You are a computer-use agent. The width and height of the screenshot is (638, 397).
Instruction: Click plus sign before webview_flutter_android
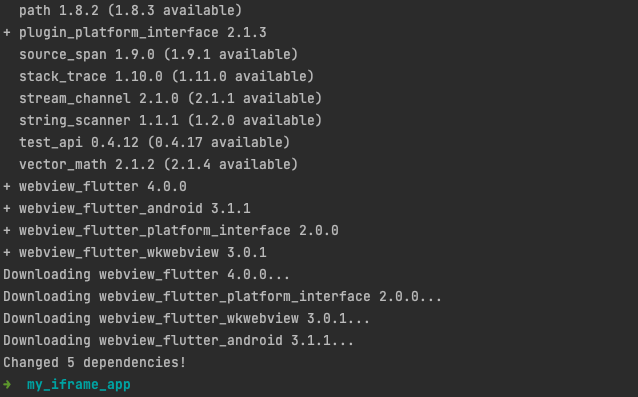[x=7, y=208]
